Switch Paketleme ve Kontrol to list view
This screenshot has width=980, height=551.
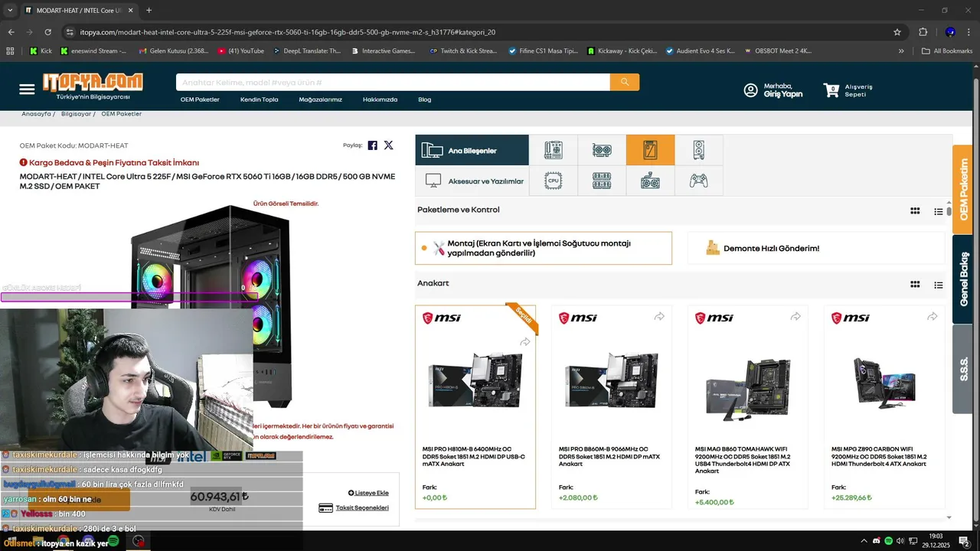(x=939, y=211)
